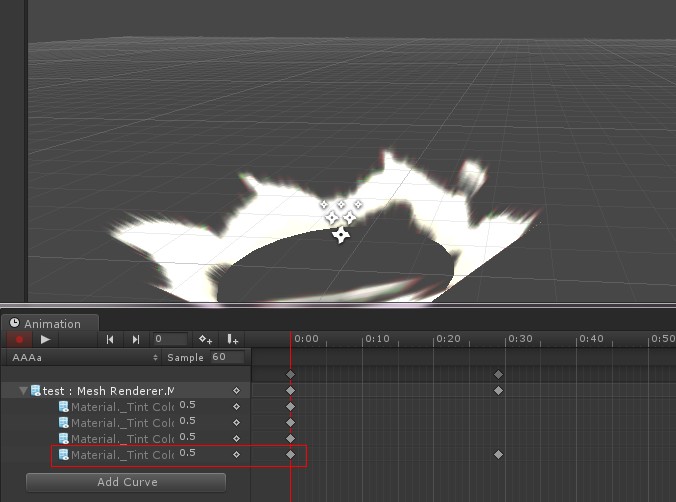
Task: Click keyframe diamond icon of first Tint Color row
Action: tap(236, 407)
